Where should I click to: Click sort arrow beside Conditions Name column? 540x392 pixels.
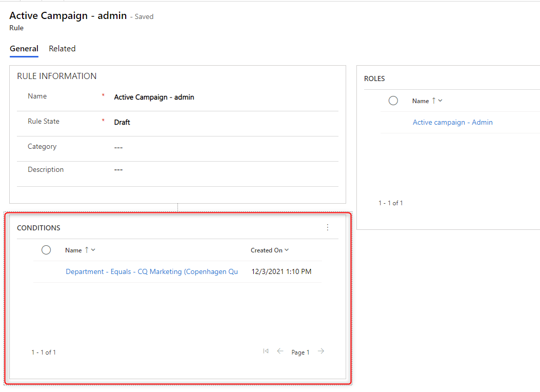pos(87,250)
